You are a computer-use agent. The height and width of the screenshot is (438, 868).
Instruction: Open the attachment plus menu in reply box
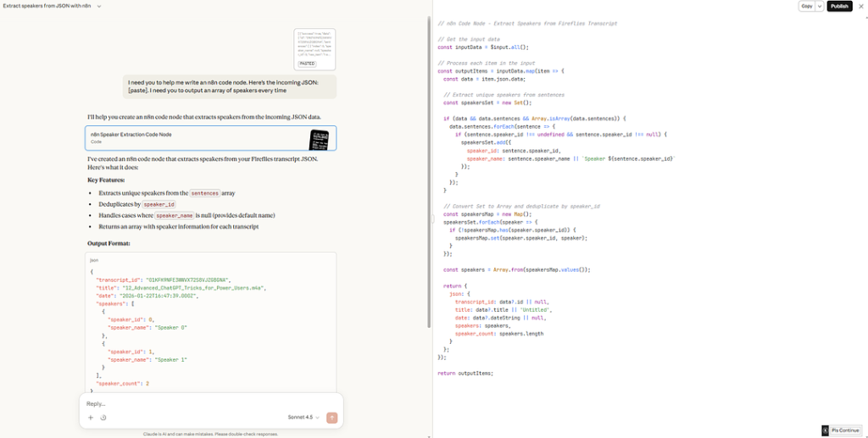[91, 418]
